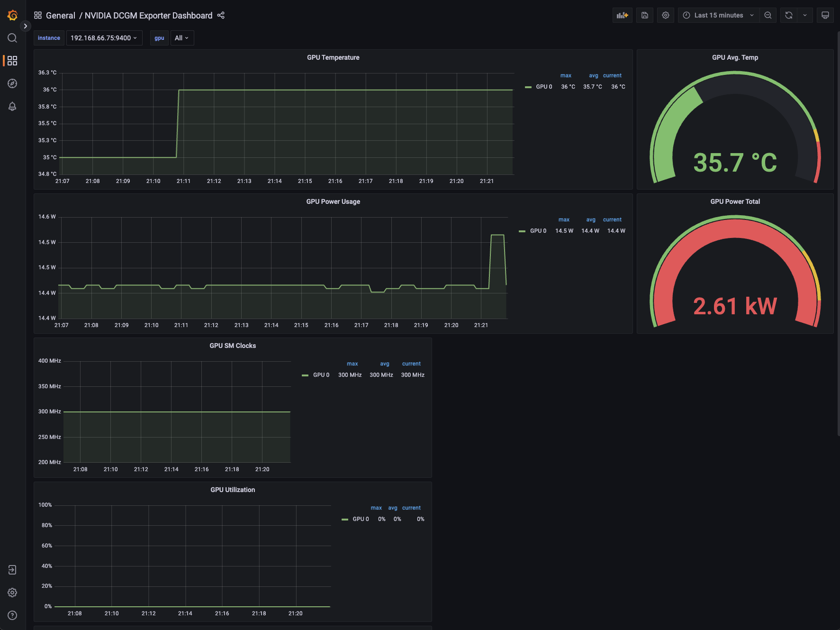This screenshot has width=840, height=630.
Task: Click the zoom out time range icon
Action: [x=768, y=15]
